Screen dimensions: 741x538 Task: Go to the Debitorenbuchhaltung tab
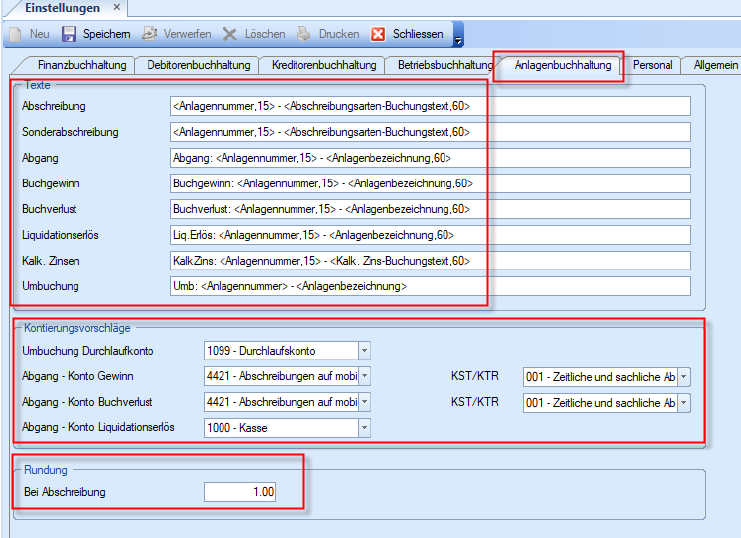point(198,65)
